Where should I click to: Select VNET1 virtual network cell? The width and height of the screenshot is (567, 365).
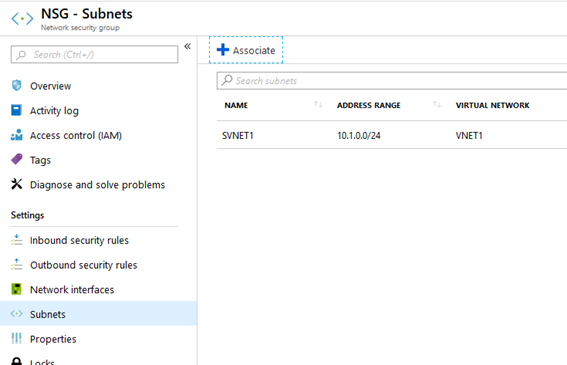click(x=469, y=136)
